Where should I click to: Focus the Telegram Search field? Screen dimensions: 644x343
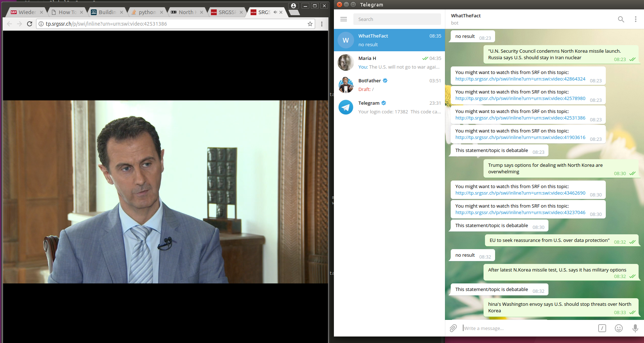click(397, 19)
